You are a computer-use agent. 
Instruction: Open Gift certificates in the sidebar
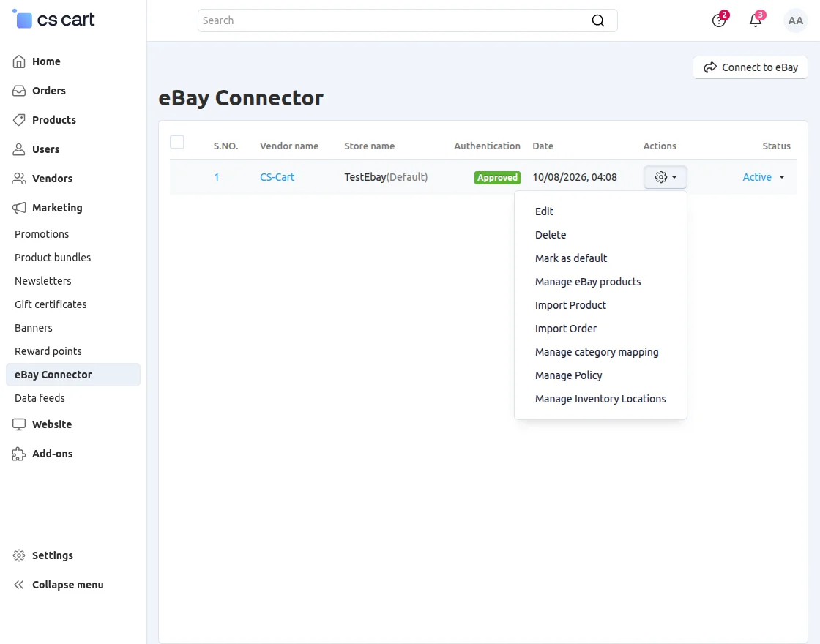coord(51,304)
